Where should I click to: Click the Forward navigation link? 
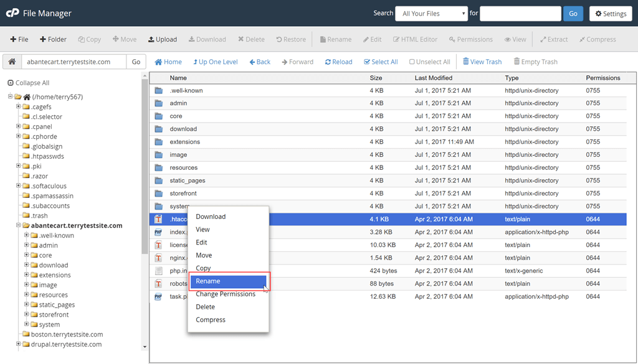click(297, 62)
